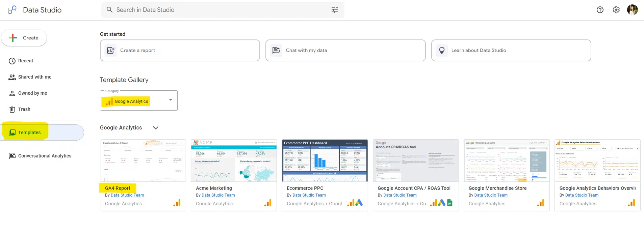Click the search magnifier icon
Viewport: 644px width, 235px height.
click(x=109, y=10)
